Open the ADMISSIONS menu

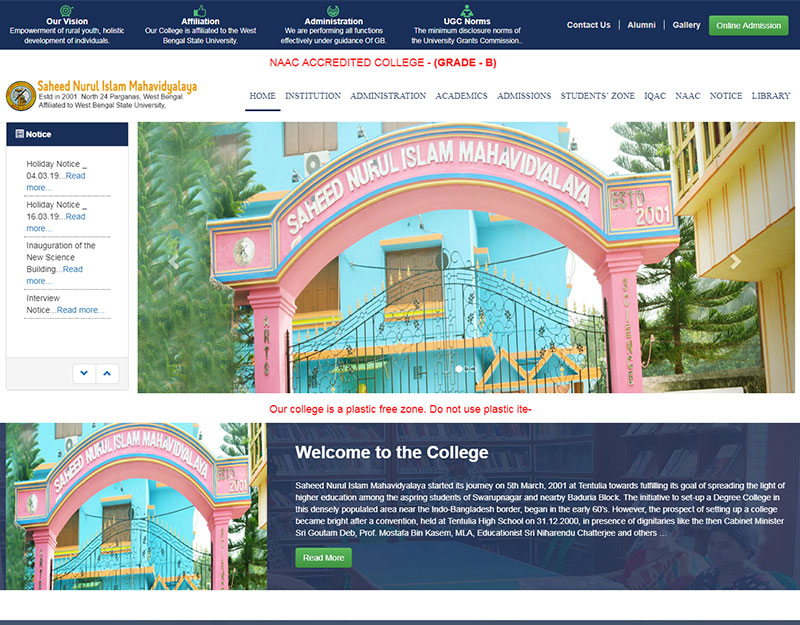pyautogui.click(x=524, y=95)
